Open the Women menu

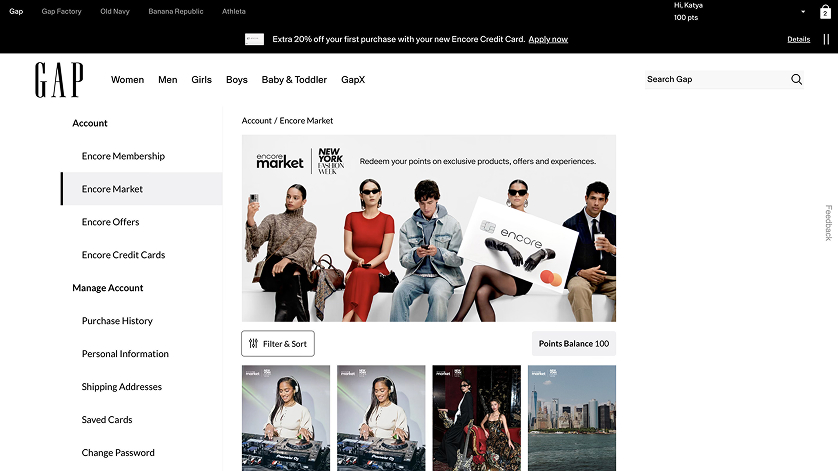click(x=127, y=80)
